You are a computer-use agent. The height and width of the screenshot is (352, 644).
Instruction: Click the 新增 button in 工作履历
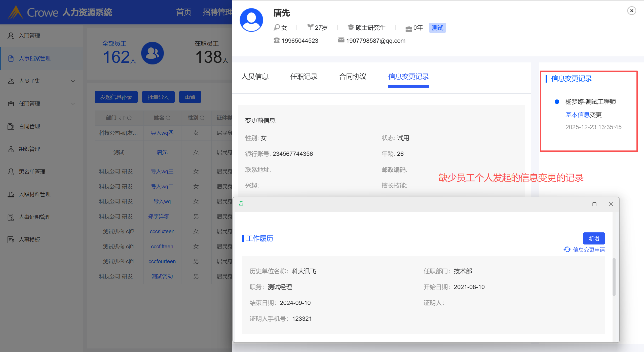coord(594,238)
